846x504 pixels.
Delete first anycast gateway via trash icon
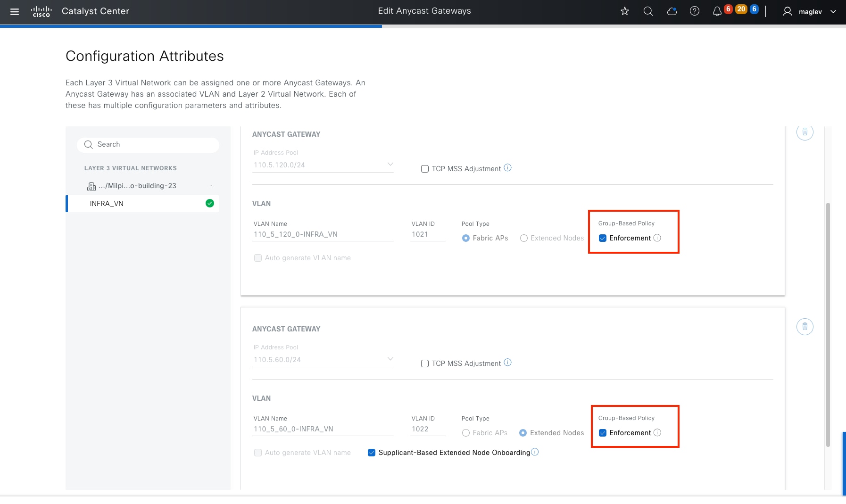805,132
